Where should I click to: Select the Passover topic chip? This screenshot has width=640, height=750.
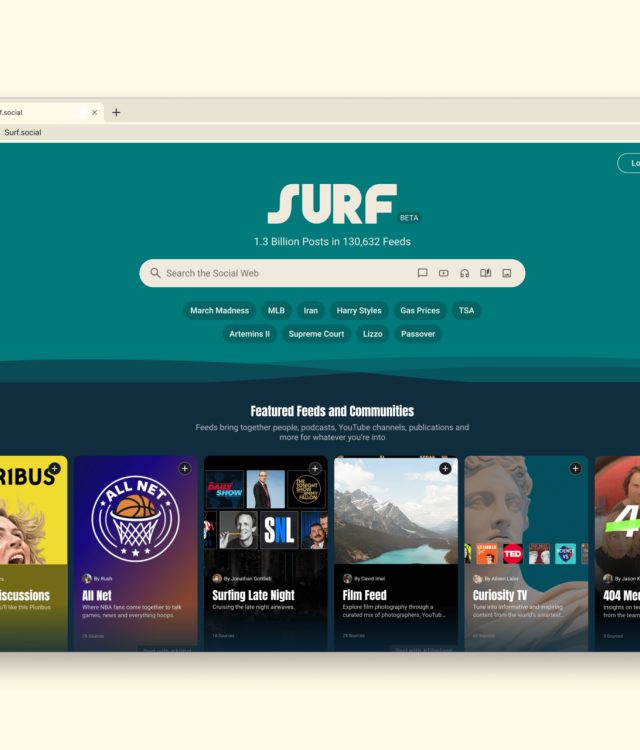pyautogui.click(x=418, y=334)
